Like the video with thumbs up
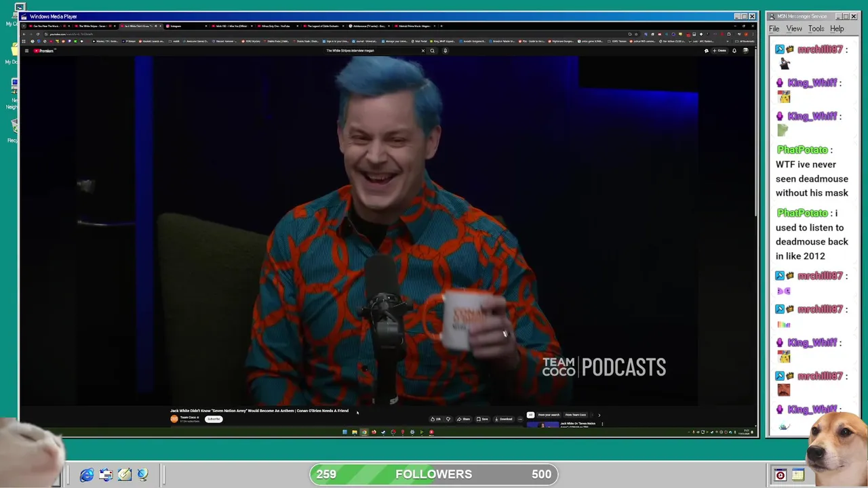 point(435,419)
